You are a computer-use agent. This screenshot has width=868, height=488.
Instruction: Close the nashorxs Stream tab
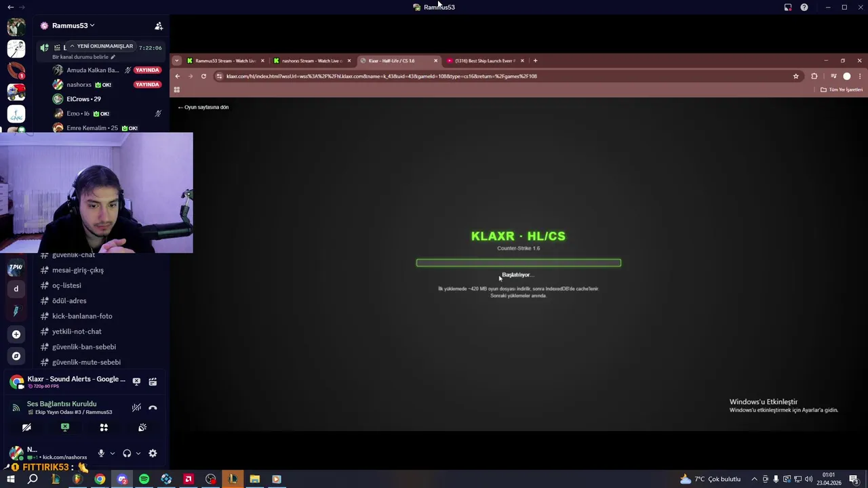pyautogui.click(x=349, y=61)
